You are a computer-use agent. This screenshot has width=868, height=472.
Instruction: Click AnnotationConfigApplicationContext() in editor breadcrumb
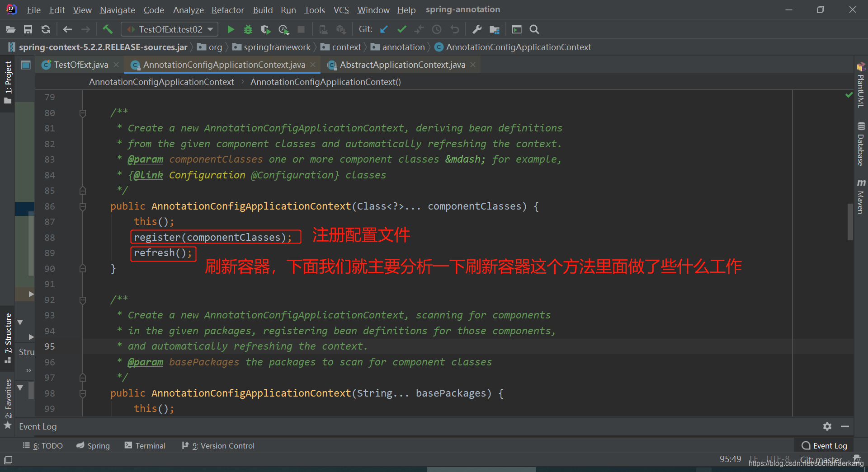click(325, 82)
